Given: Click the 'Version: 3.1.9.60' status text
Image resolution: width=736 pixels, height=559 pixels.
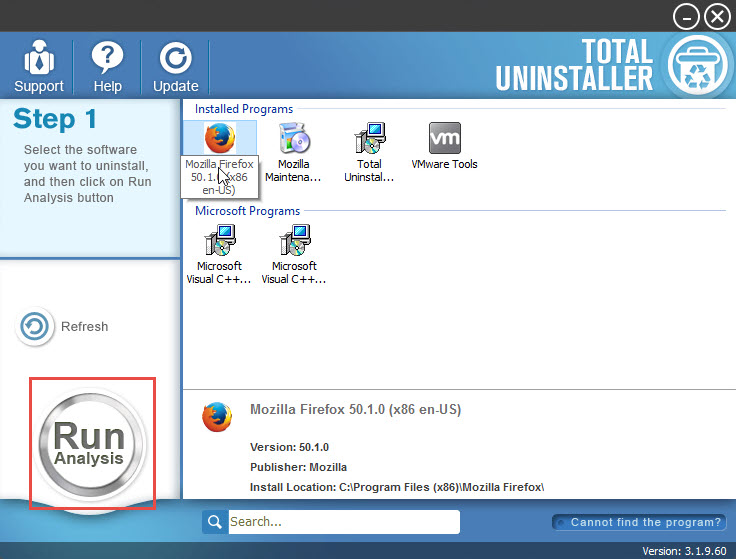Looking at the screenshot, I should 684,551.
